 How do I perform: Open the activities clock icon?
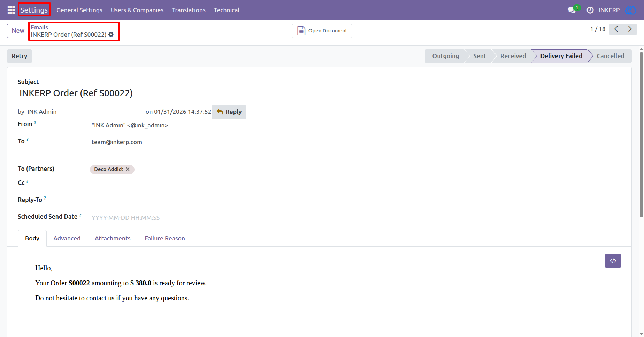click(x=590, y=10)
